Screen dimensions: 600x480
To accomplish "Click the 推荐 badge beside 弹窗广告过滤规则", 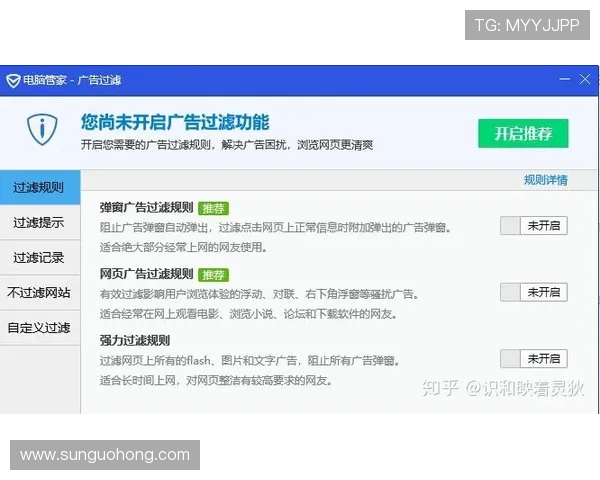I will [214, 208].
